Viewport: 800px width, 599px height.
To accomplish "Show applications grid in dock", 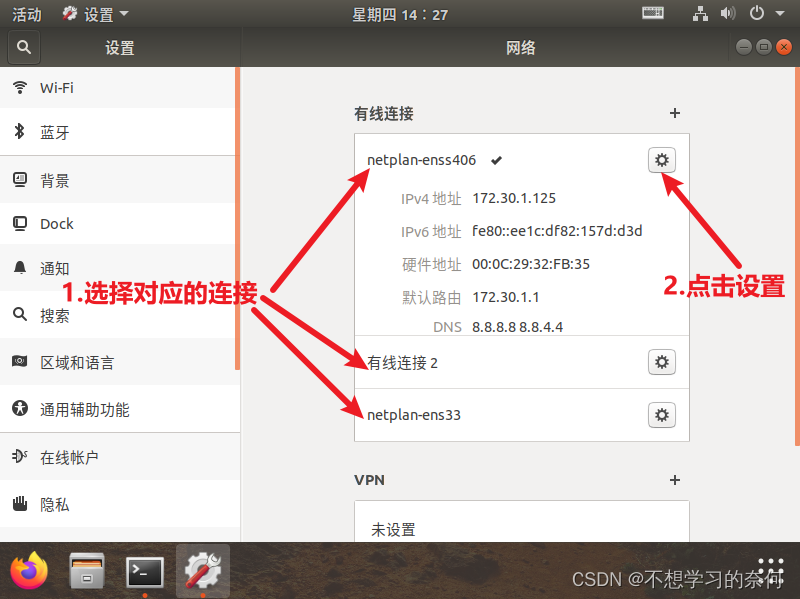I will (770, 572).
